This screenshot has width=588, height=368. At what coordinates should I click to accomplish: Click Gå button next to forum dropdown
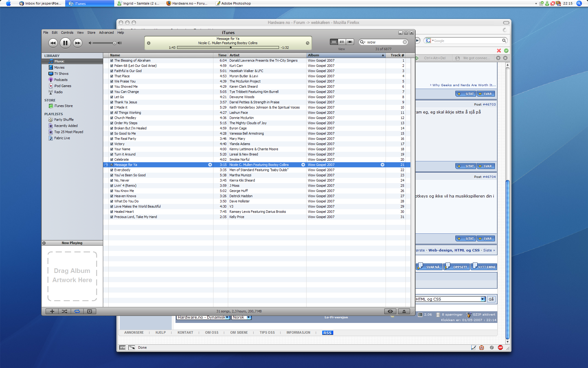pos(491,299)
